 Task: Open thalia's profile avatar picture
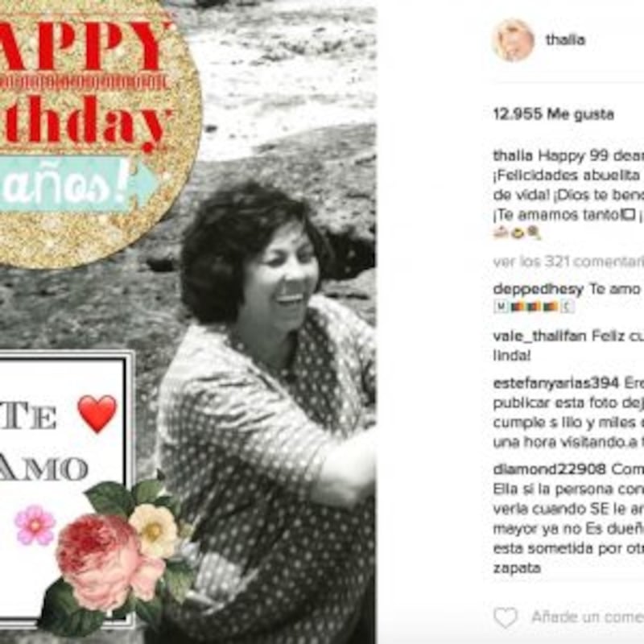coord(514,39)
